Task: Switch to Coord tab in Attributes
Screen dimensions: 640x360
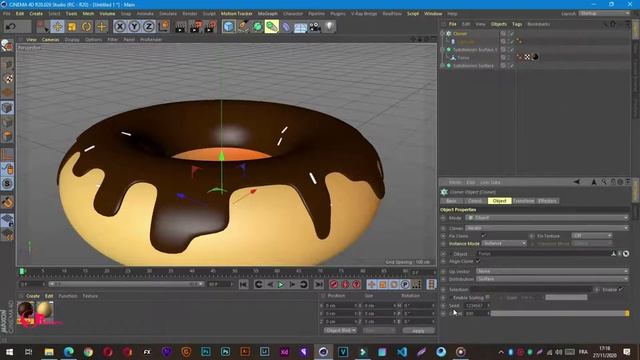Action: coord(475,201)
